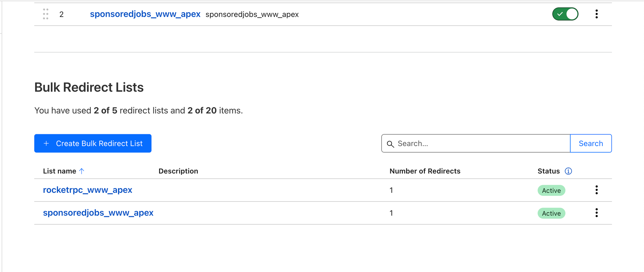Click the List name sort arrow
Viewport: 644px width, 272px height.
(x=82, y=171)
